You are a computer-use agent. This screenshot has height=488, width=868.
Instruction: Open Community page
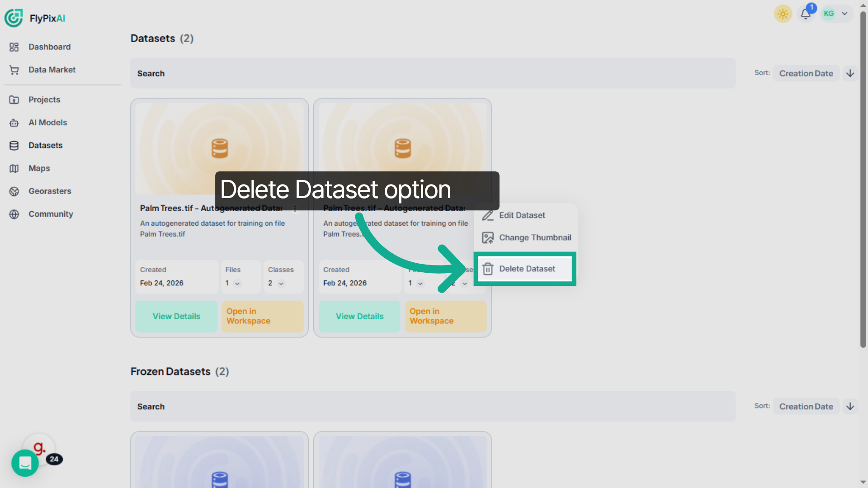pyautogui.click(x=51, y=214)
